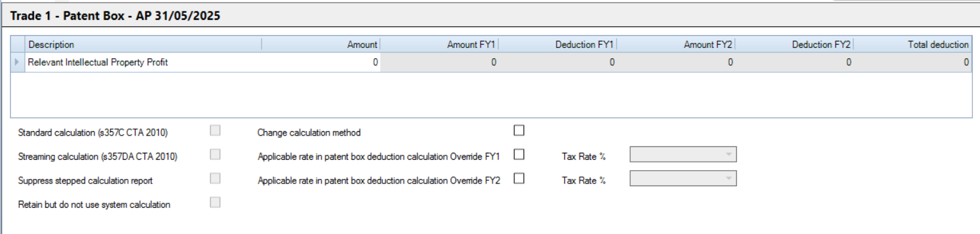Click the Amount FY1 column header
This screenshot has height=234, width=980.
439,45
